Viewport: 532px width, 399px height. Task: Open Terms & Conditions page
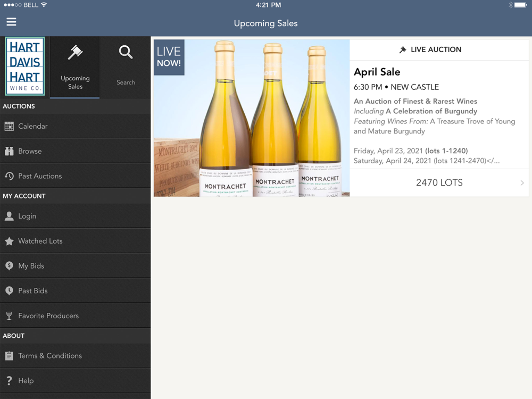pos(76,356)
